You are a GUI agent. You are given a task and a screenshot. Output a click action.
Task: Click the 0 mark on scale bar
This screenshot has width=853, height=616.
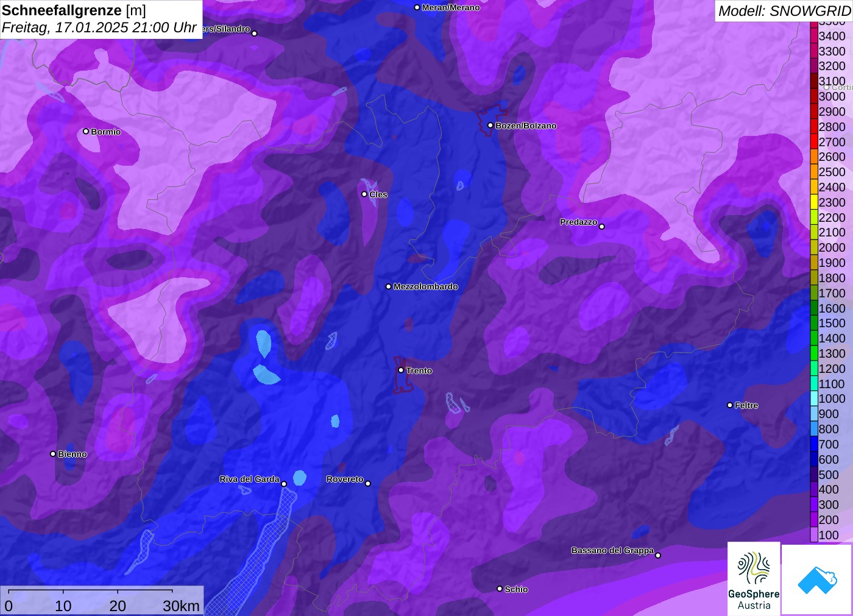tap(9, 606)
